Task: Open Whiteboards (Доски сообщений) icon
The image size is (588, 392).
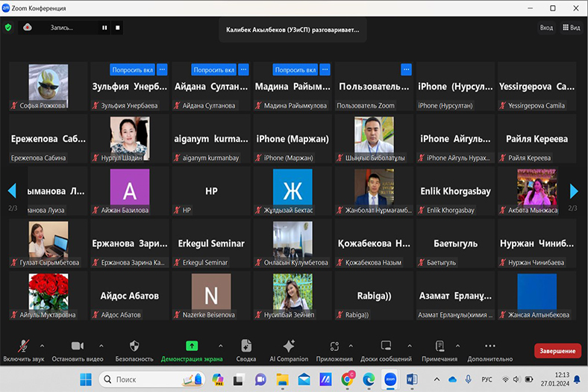Action: pos(386,346)
